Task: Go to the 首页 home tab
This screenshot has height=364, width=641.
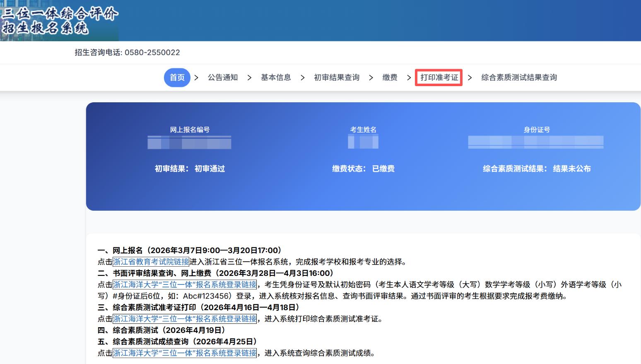Action: coord(177,77)
